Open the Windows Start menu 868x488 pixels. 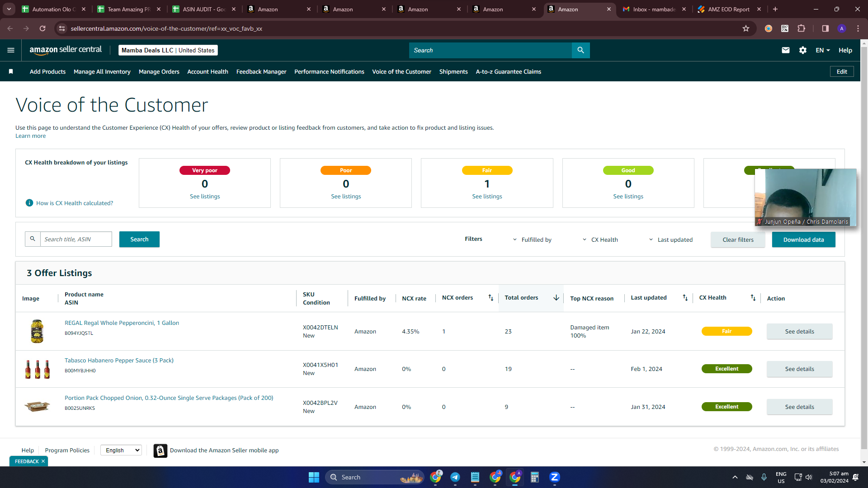[314, 477]
